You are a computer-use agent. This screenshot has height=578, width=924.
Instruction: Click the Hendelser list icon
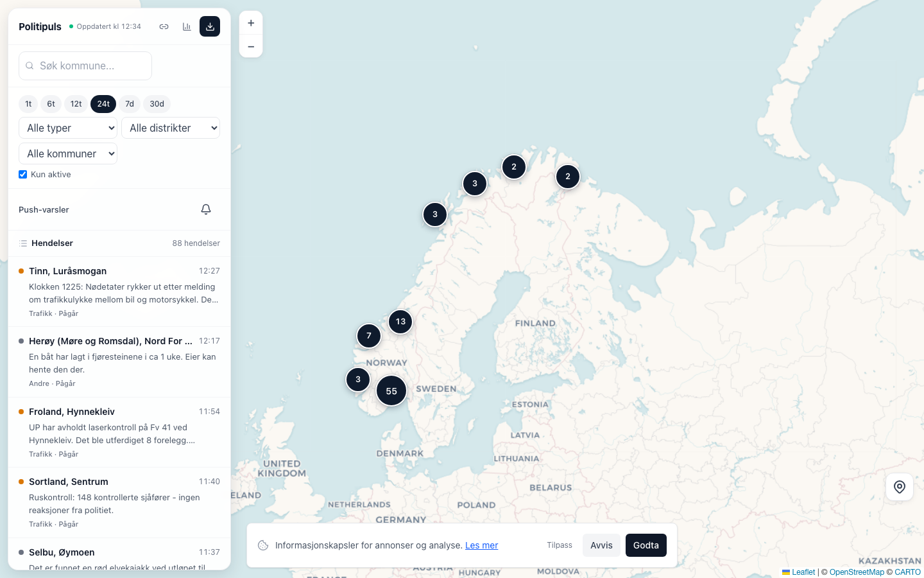[x=23, y=243]
